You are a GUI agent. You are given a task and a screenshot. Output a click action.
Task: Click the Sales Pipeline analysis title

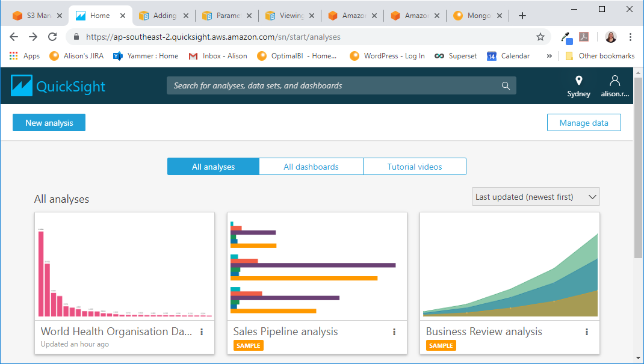tap(285, 332)
